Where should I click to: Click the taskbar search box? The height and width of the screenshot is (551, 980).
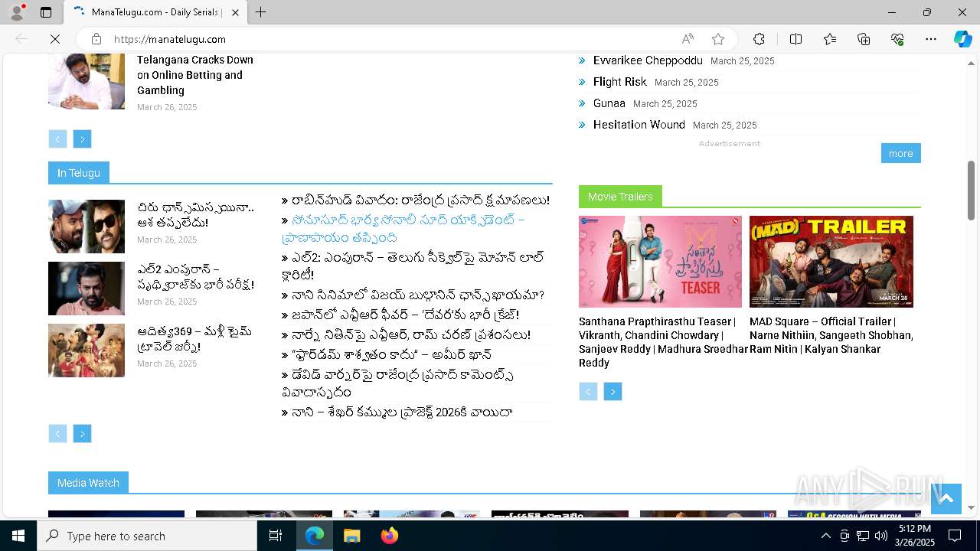click(147, 536)
